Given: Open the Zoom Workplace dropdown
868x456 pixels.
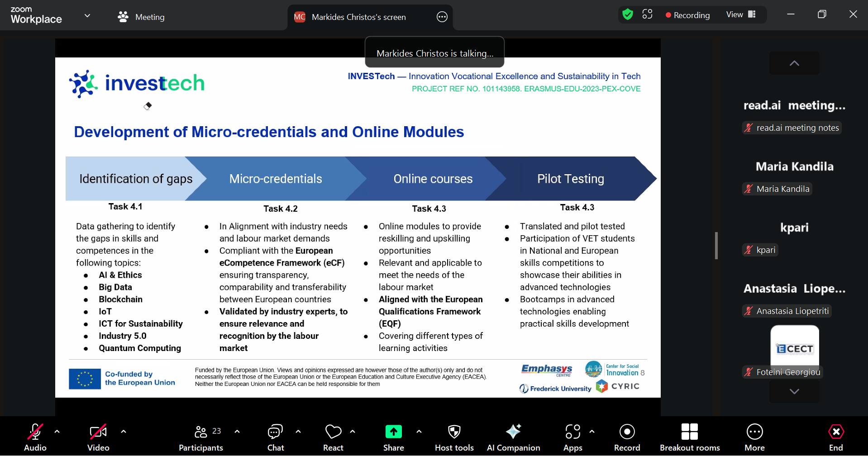Looking at the screenshot, I should pos(87,15).
